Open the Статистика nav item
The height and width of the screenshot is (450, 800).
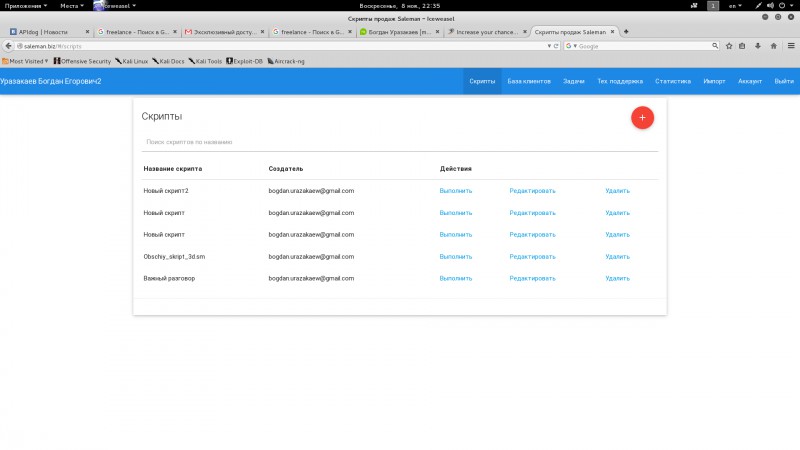673,81
